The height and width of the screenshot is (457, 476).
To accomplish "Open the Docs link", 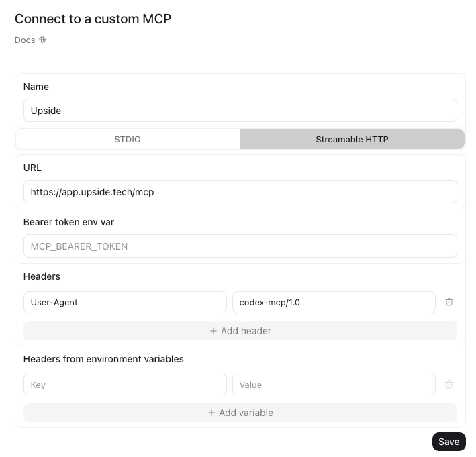I will tap(25, 40).
